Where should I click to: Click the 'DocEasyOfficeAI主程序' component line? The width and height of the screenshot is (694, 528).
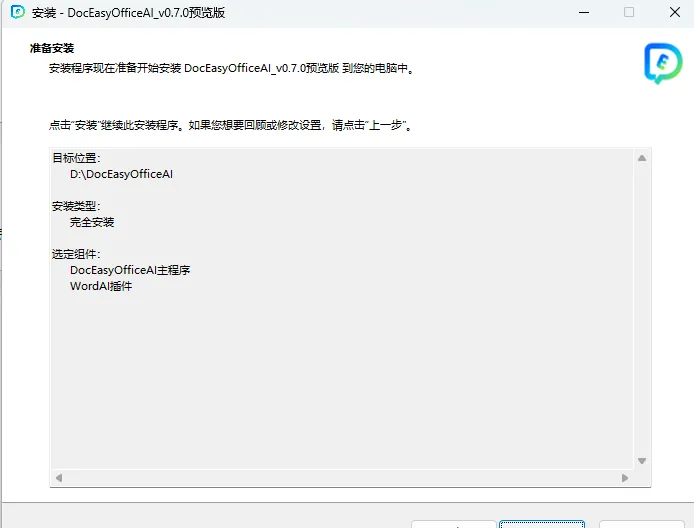coord(130,270)
